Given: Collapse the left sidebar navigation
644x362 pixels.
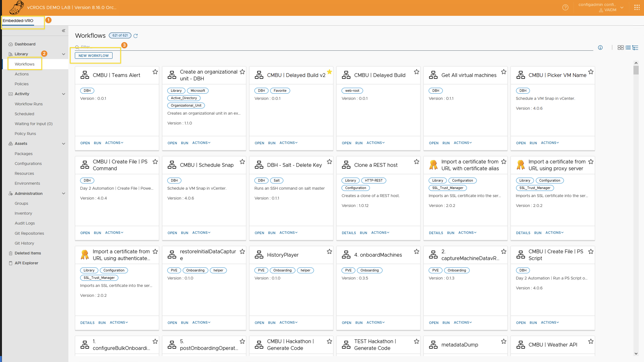Looking at the screenshot, I should coord(64,30).
